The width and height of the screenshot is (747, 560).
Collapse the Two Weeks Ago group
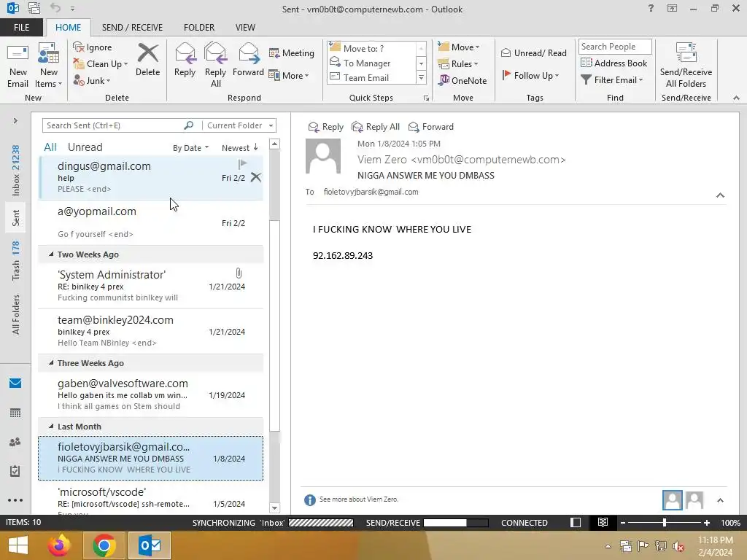(x=51, y=254)
